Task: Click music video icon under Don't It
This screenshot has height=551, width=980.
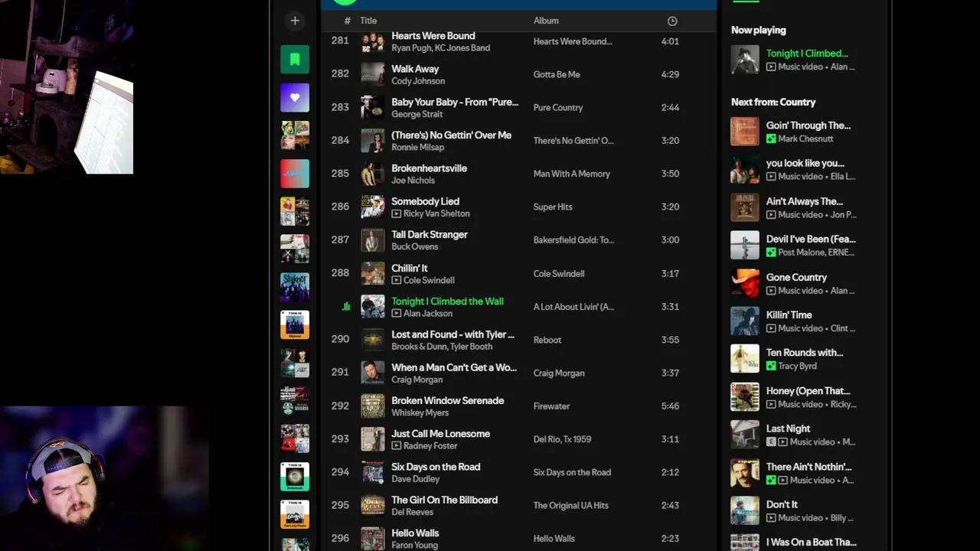Action: coord(771,517)
